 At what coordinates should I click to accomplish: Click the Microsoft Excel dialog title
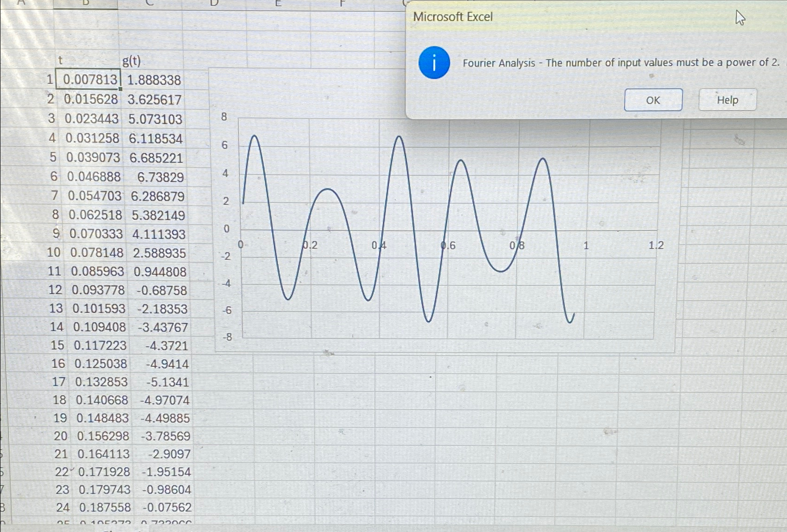453,17
